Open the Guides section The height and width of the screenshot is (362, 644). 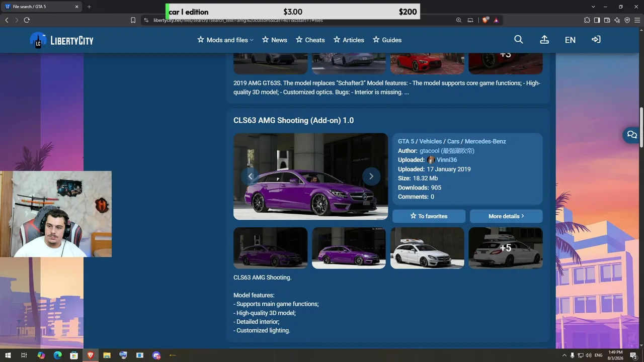[387, 40]
